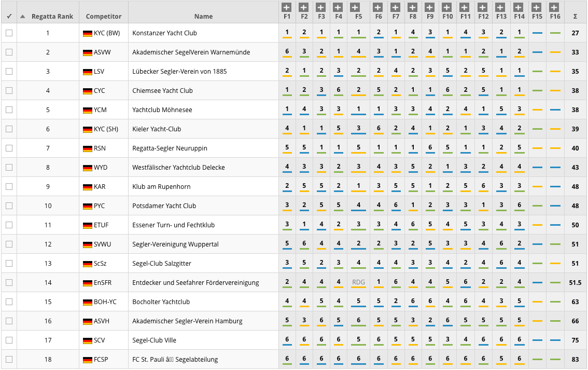Click the plus icon above F10
Viewport: 588px width, 370px height.
446,7
